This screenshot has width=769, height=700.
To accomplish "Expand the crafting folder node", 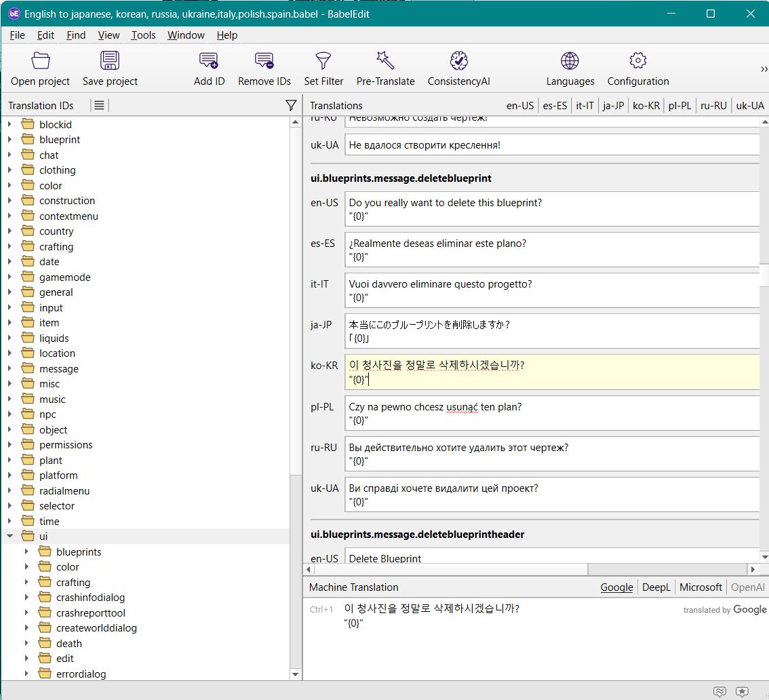I will [9, 247].
